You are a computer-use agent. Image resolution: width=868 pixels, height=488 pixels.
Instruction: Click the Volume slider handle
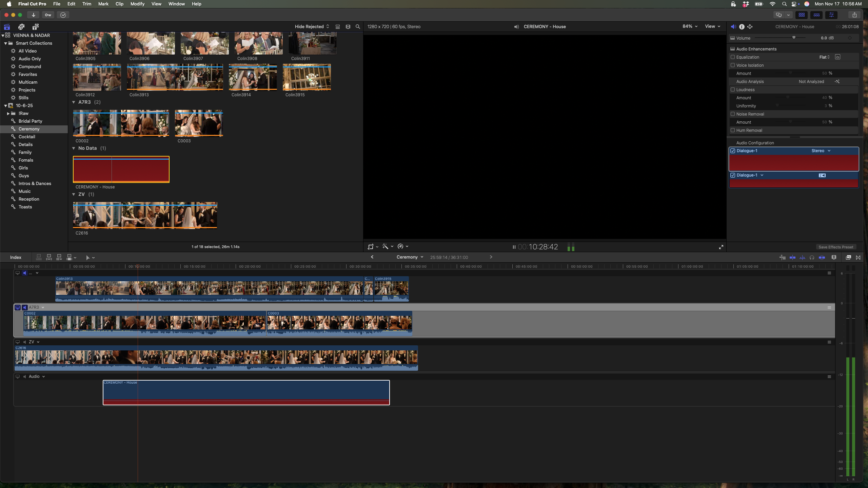794,38
